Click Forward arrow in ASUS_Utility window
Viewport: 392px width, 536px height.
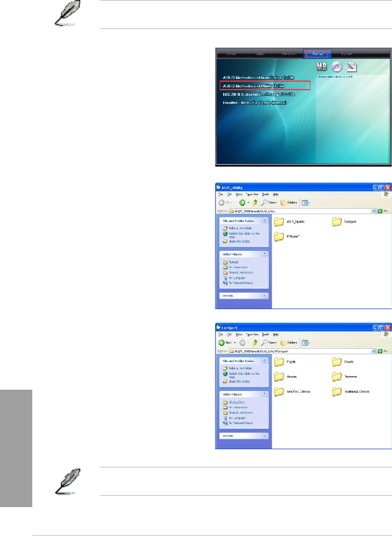242,202
